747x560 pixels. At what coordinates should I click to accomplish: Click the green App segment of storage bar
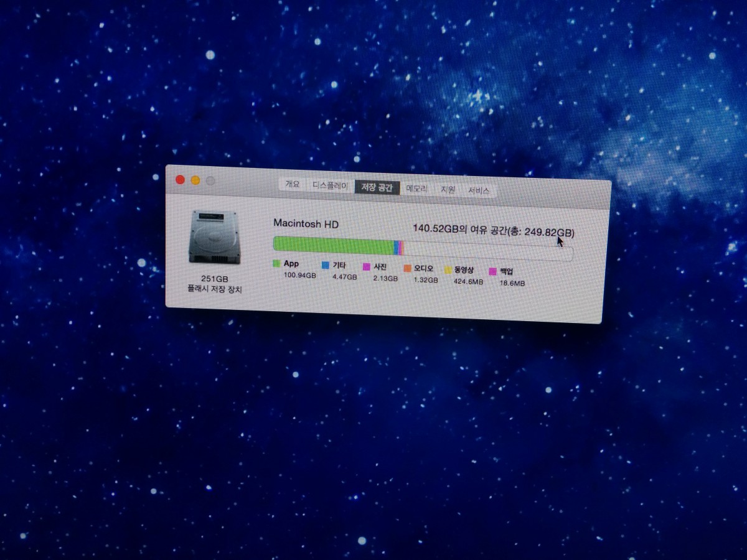[x=333, y=245]
